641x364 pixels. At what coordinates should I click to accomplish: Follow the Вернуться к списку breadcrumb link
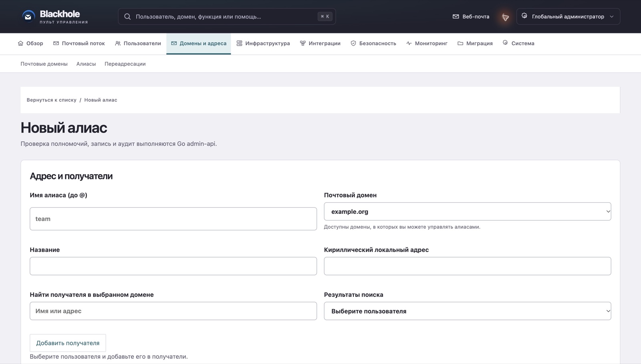click(x=51, y=100)
